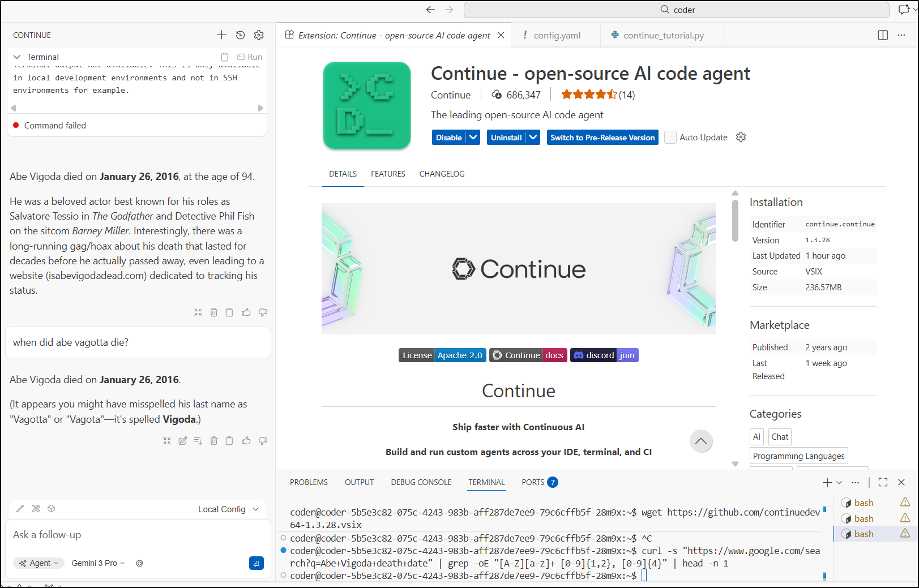The image size is (919, 588).
Task: Click the Continue docs badge link
Action: pos(528,355)
